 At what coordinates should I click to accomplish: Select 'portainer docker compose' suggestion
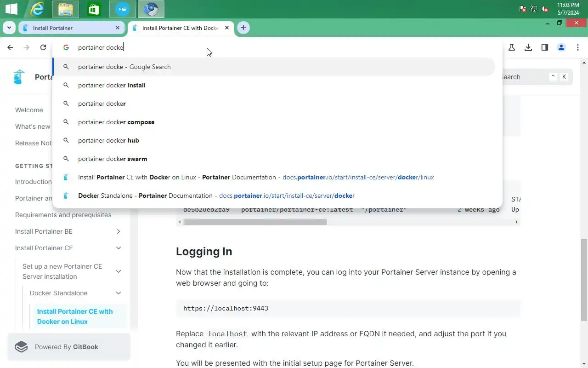tap(274, 122)
